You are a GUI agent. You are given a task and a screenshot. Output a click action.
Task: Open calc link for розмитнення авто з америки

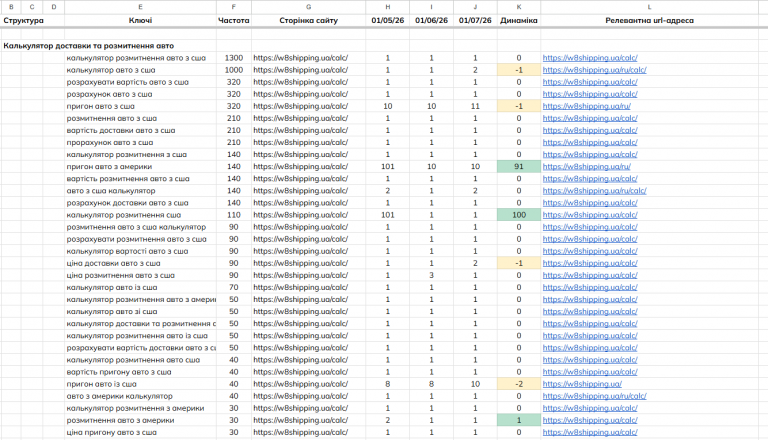pyautogui.click(x=590, y=420)
